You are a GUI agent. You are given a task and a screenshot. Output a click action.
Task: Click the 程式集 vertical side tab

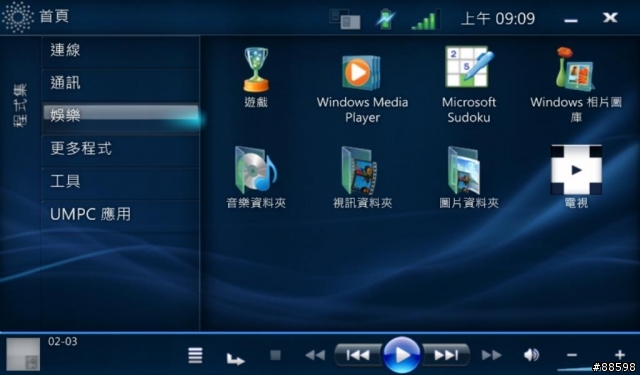[x=20, y=107]
